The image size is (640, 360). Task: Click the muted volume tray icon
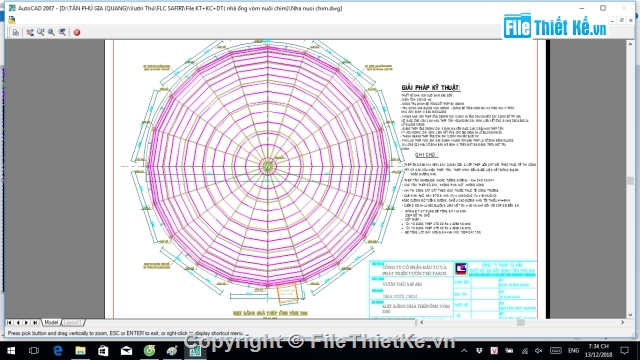pos(539,351)
